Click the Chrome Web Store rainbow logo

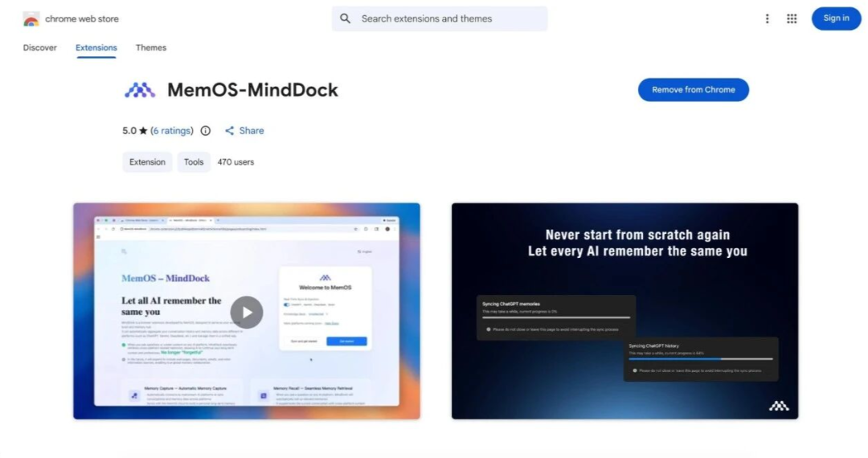(31, 18)
